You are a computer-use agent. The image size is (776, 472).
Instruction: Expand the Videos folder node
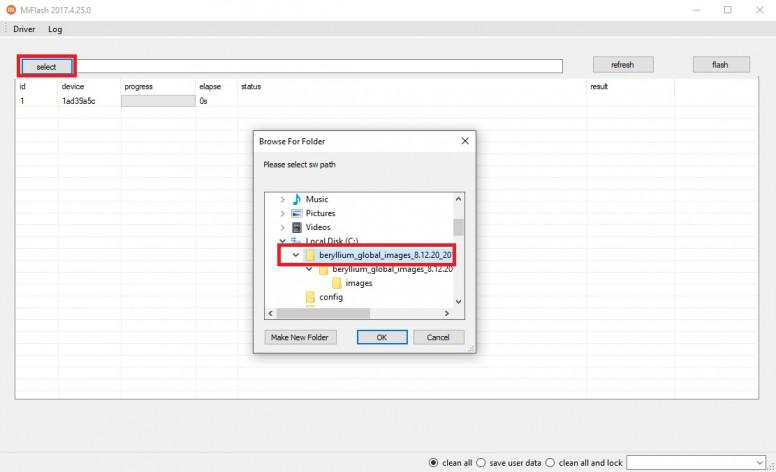[282, 227]
